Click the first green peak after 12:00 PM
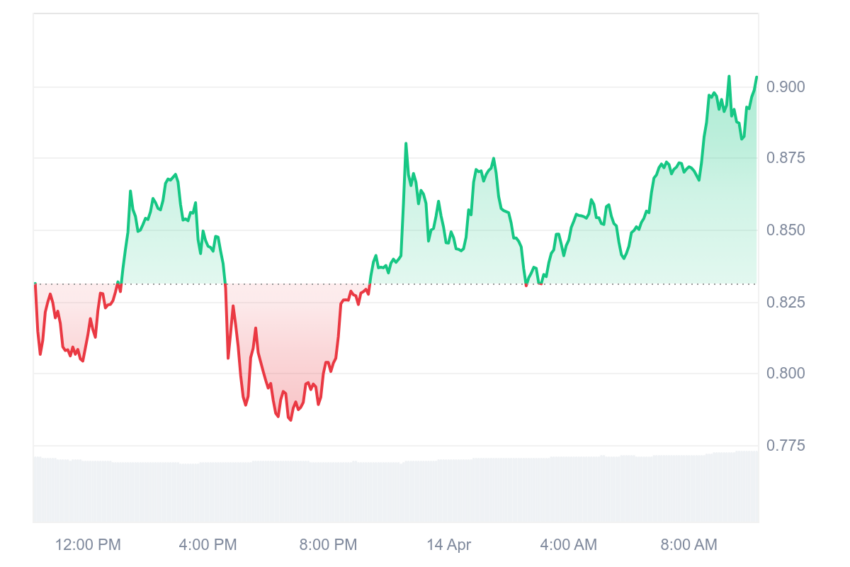The height and width of the screenshot is (567, 850). pyautogui.click(x=131, y=191)
